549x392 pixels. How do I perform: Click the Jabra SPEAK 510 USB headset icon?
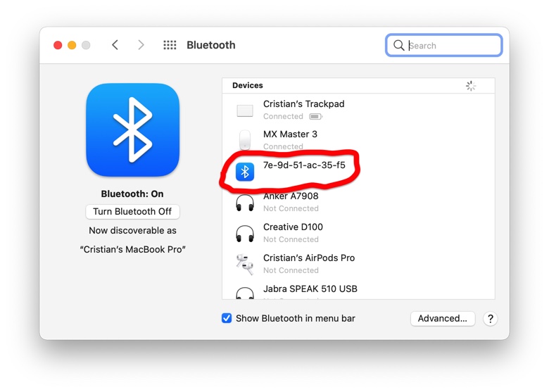(245, 293)
